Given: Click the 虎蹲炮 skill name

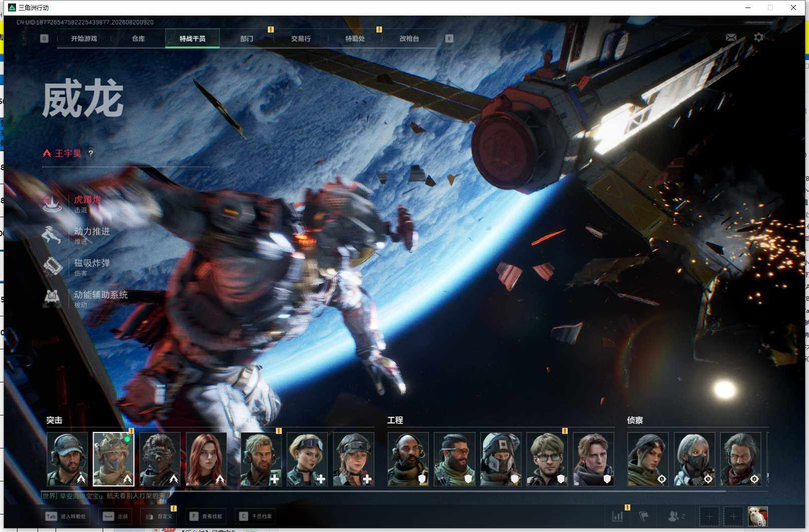Looking at the screenshot, I should click(87, 200).
